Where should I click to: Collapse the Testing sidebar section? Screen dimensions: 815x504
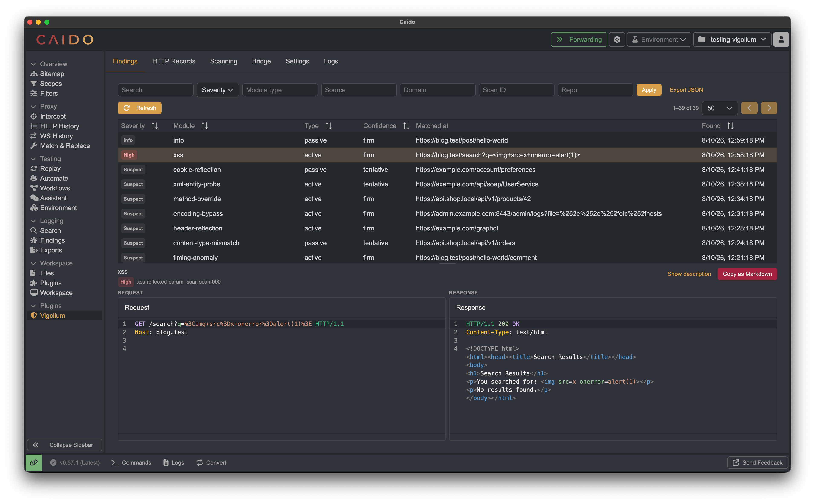point(46,159)
